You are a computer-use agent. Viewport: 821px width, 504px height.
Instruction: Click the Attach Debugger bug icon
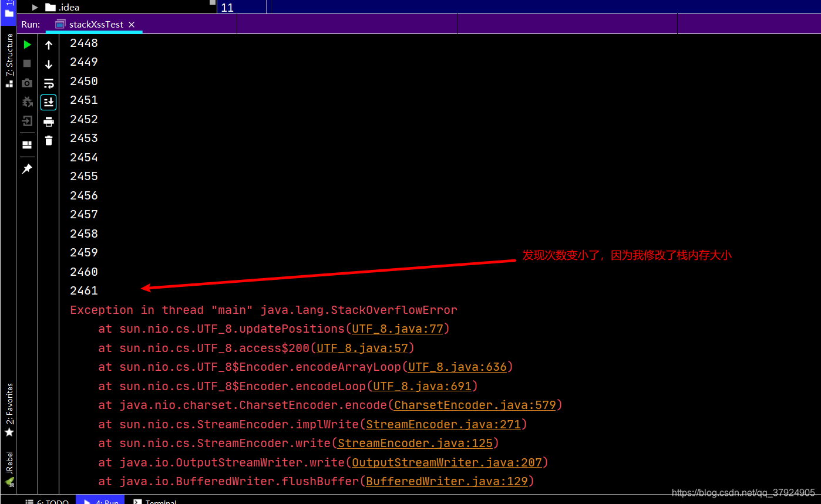tap(27, 102)
